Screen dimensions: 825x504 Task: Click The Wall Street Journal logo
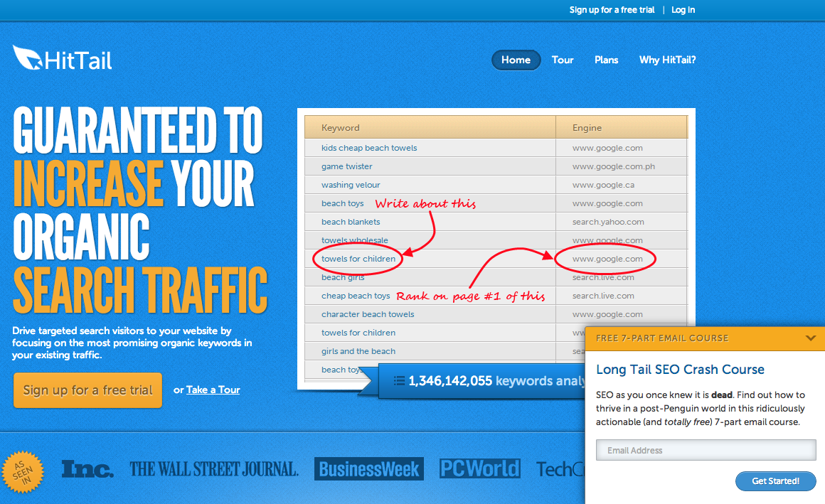pyautogui.click(x=214, y=469)
